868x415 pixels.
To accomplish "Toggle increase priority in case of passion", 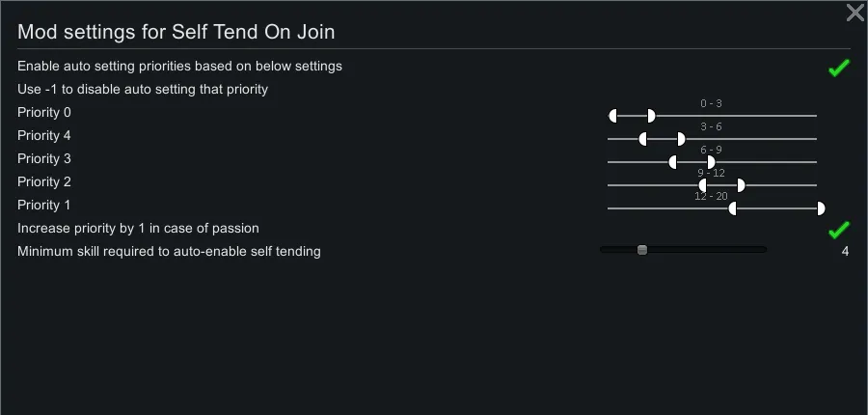I will click(x=838, y=230).
